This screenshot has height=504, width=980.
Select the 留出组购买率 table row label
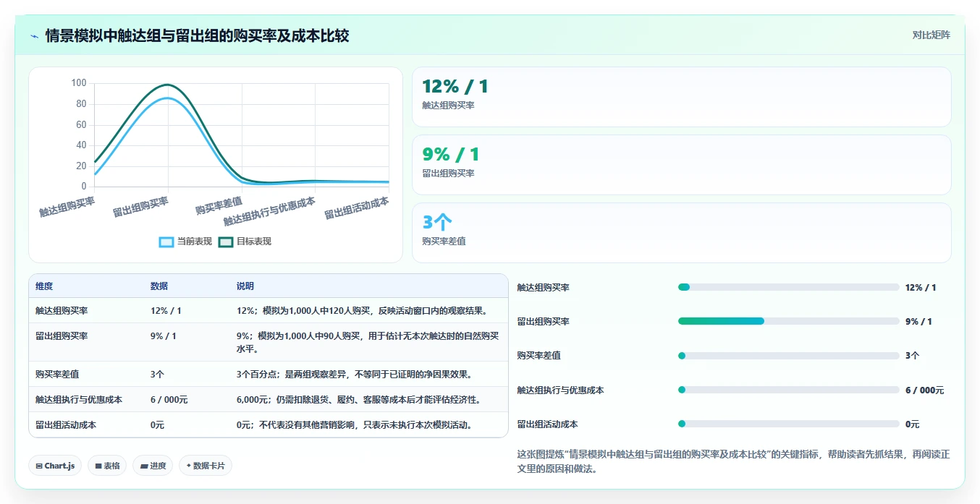[62, 336]
